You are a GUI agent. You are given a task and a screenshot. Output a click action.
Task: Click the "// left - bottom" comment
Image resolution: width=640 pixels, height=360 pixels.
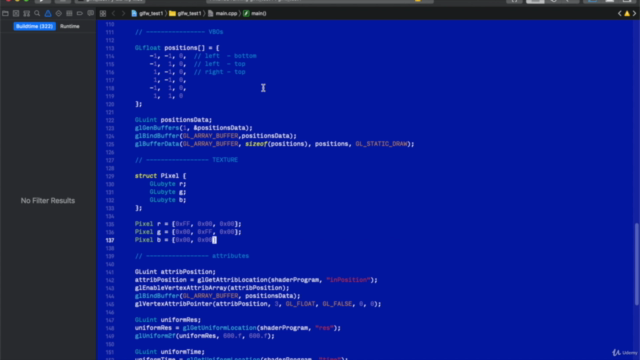coord(225,56)
